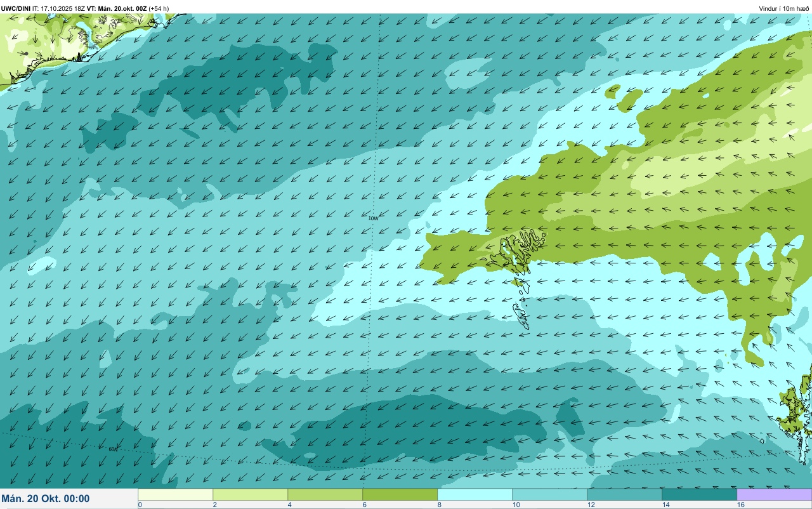Click the purple legend swatch above 16
The image size is (812, 509).
[774, 494]
